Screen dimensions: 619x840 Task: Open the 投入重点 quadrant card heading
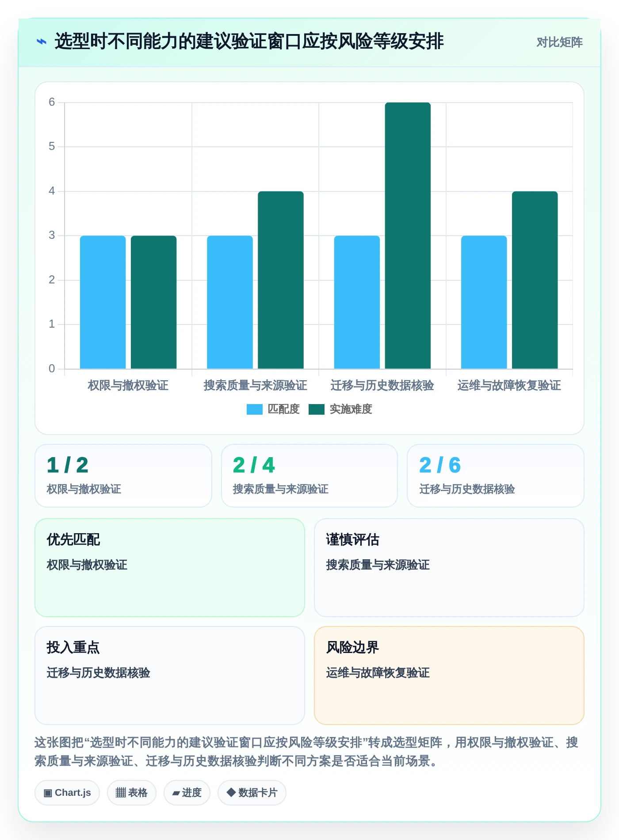(x=73, y=648)
